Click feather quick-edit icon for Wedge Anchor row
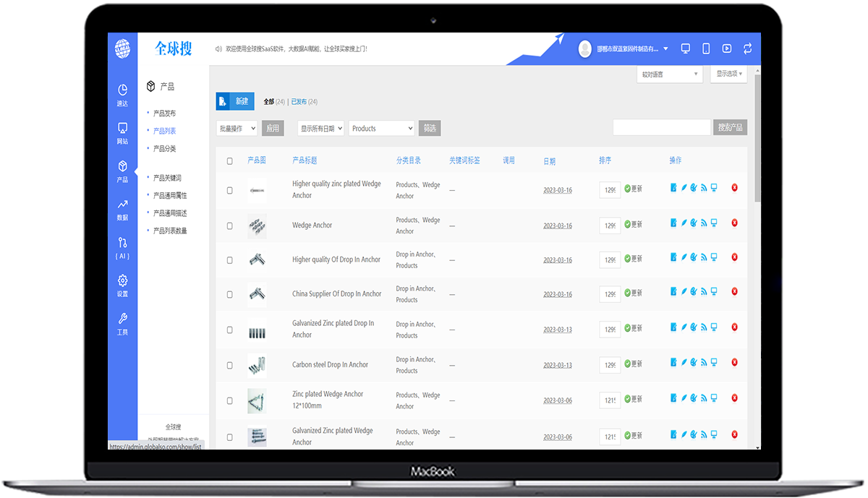Screen dimensions: 868x498 pyautogui.click(x=684, y=223)
